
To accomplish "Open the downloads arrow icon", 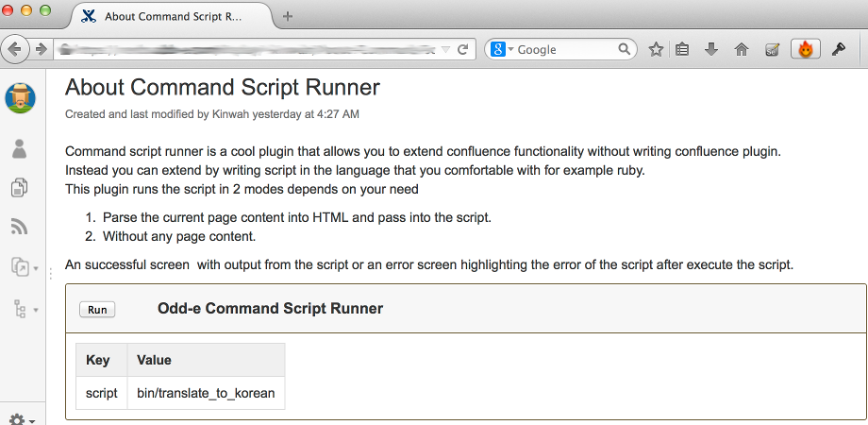I will point(711,49).
